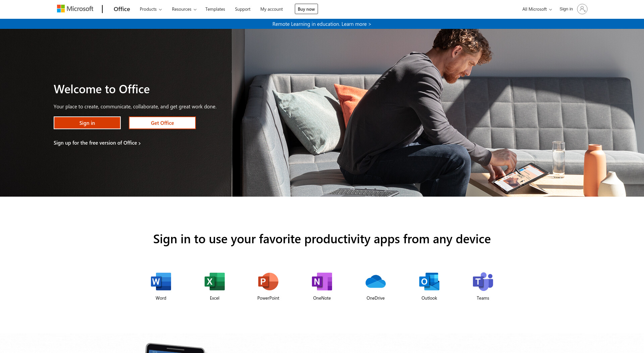644x353 pixels.
Task: Click the productivity apps heading text
Action: point(322,239)
